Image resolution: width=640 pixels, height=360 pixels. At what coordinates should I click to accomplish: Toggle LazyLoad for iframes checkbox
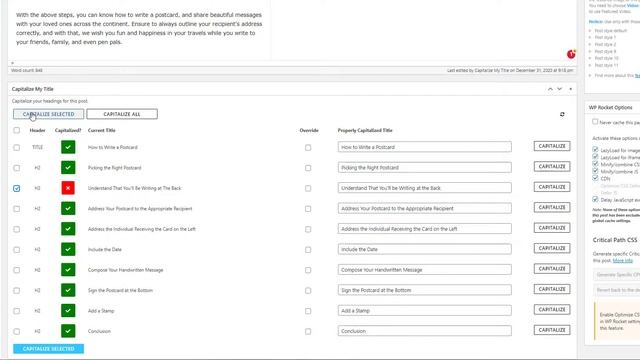click(595, 157)
